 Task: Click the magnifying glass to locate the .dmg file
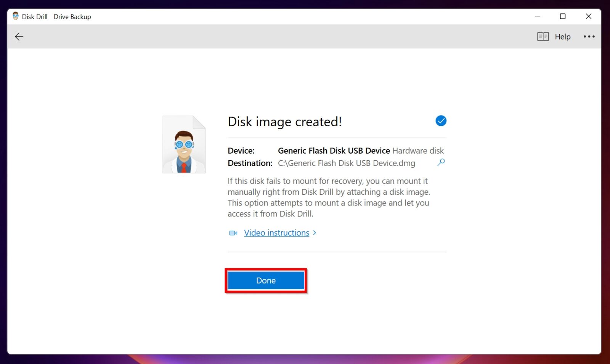tap(441, 162)
